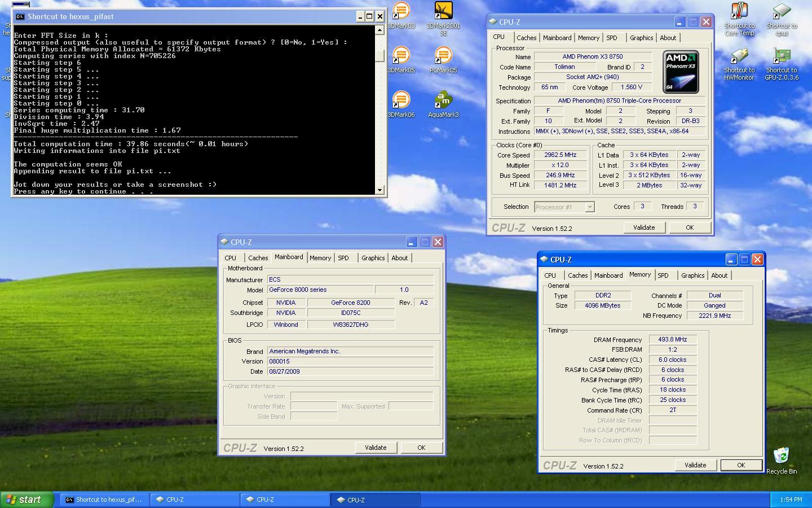Open the Windows Start menu
The image size is (812, 508).
pos(27,500)
